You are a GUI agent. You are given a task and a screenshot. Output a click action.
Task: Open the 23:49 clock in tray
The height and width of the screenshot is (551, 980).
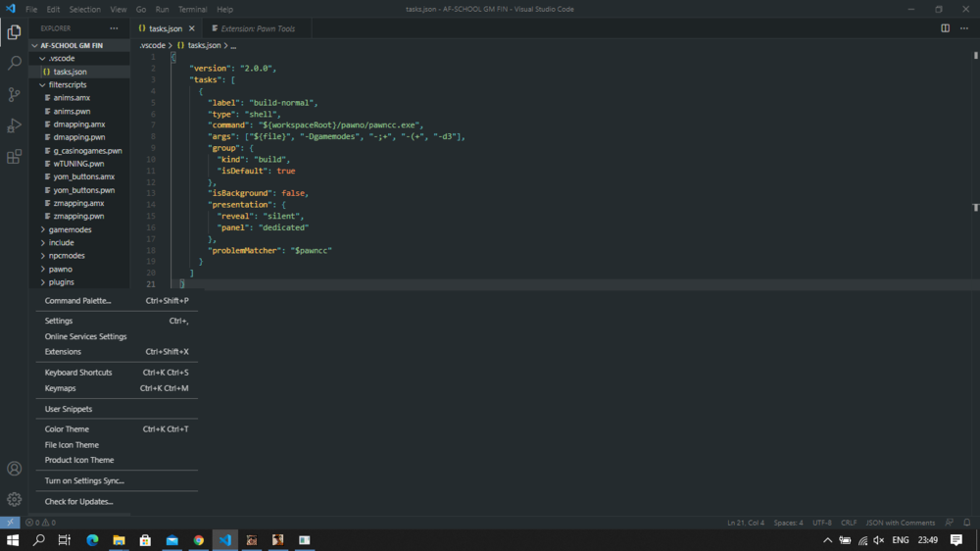coord(927,540)
